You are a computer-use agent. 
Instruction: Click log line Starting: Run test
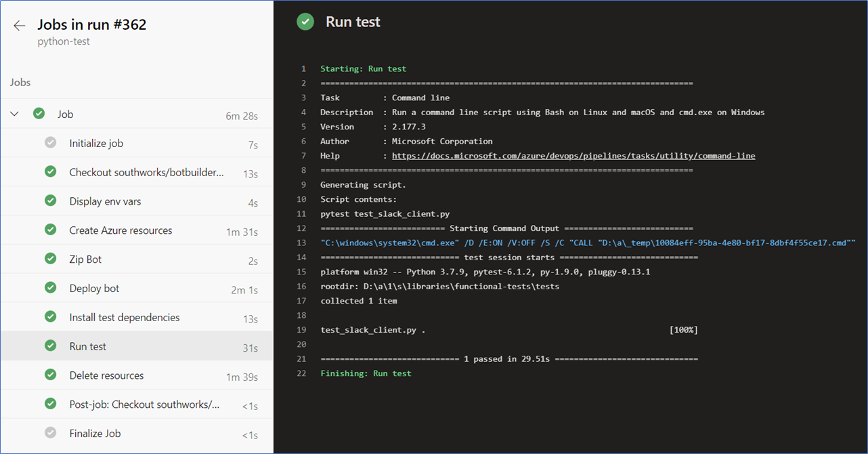pyautogui.click(x=363, y=68)
